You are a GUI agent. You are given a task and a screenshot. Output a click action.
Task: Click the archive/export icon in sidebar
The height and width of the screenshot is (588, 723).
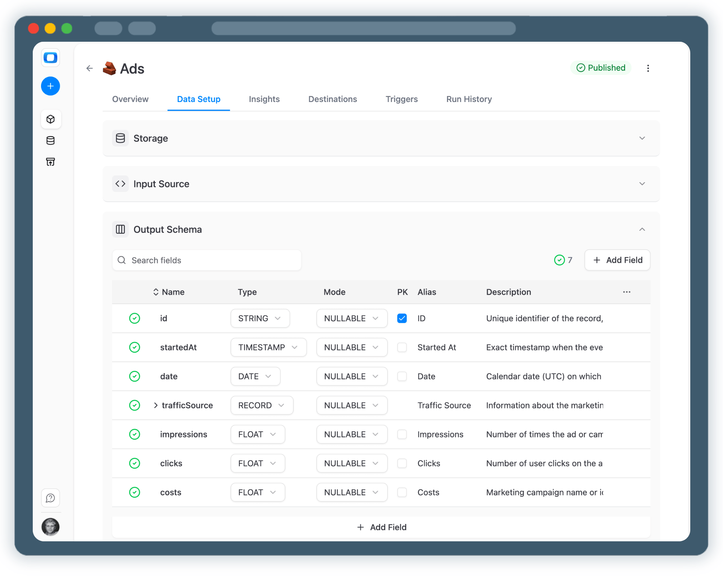[x=50, y=161]
